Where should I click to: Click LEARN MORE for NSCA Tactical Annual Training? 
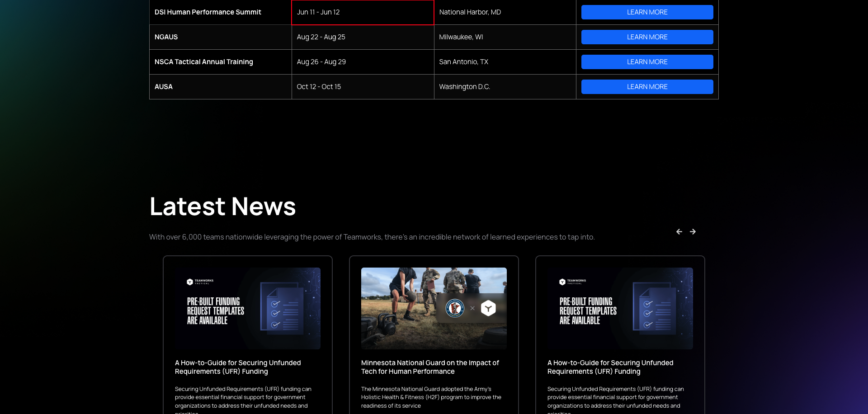click(x=647, y=61)
